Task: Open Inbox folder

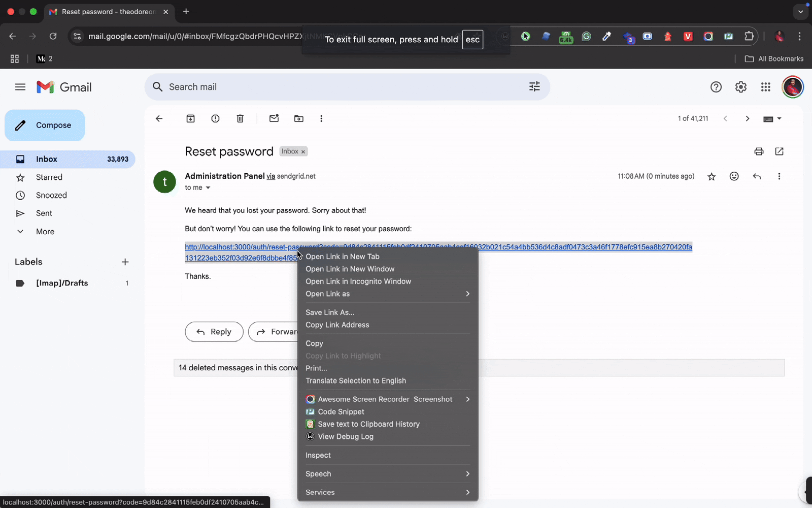Action: click(67, 159)
